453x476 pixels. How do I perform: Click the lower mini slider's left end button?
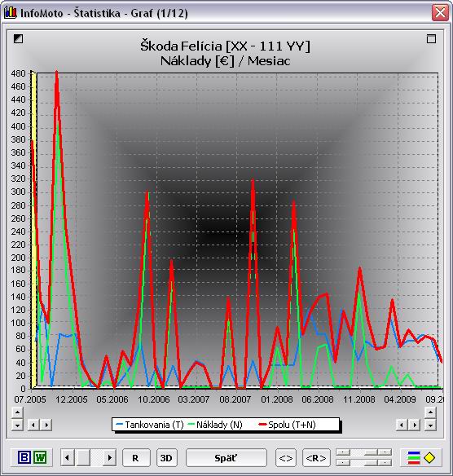pyautogui.click(x=343, y=463)
